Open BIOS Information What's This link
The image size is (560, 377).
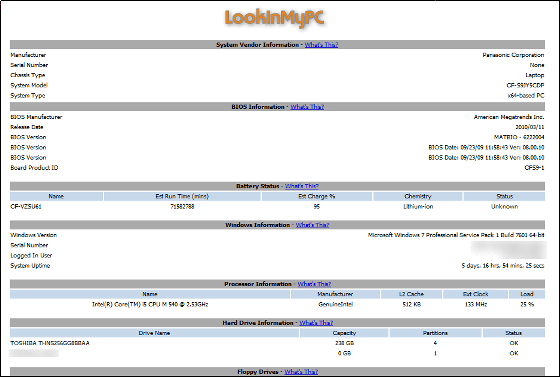(x=307, y=107)
